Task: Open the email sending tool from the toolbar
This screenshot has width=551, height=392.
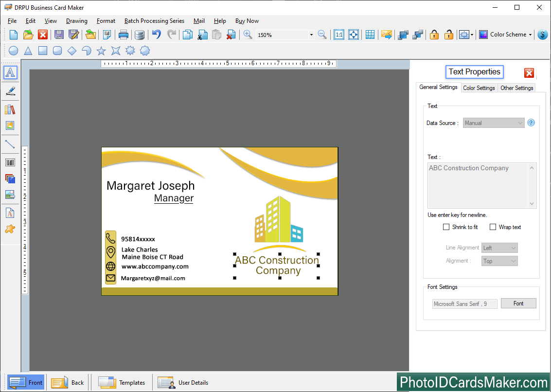Action: pos(386,35)
